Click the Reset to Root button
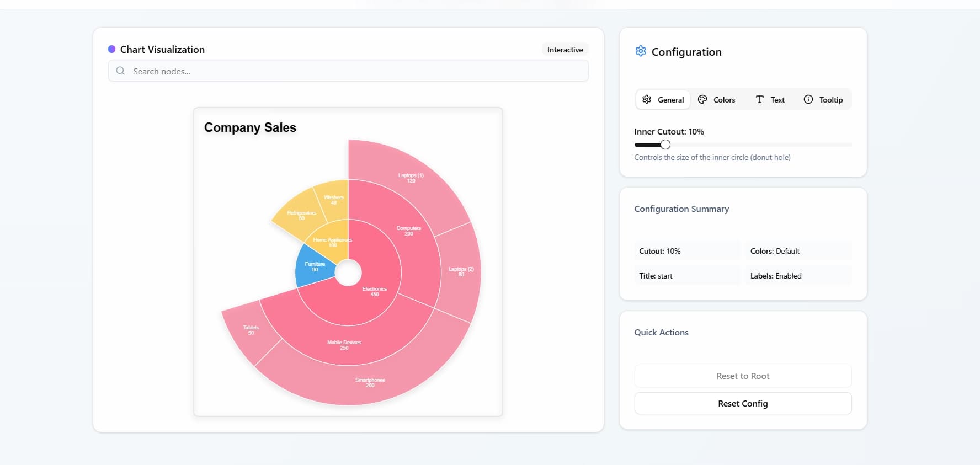The height and width of the screenshot is (465, 980). click(743, 376)
